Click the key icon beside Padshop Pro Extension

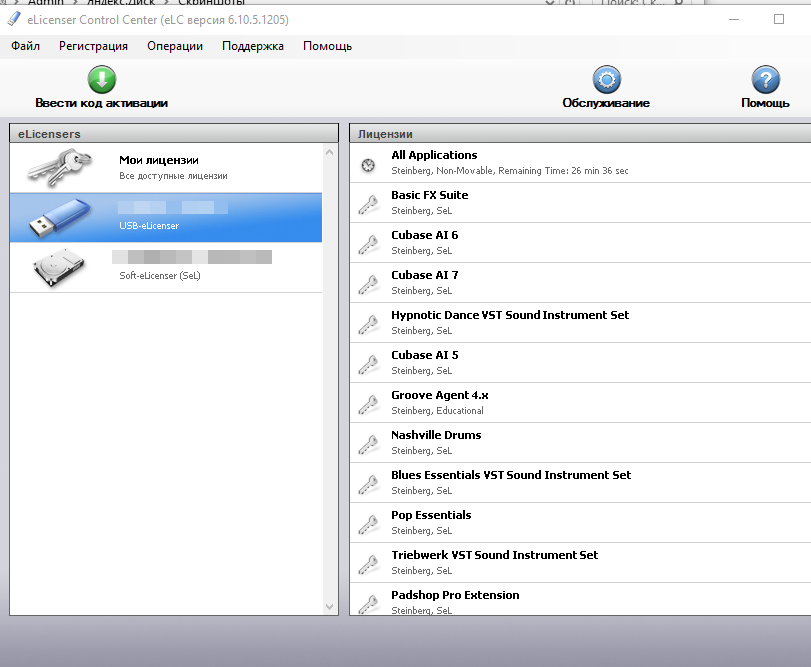(x=368, y=604)
